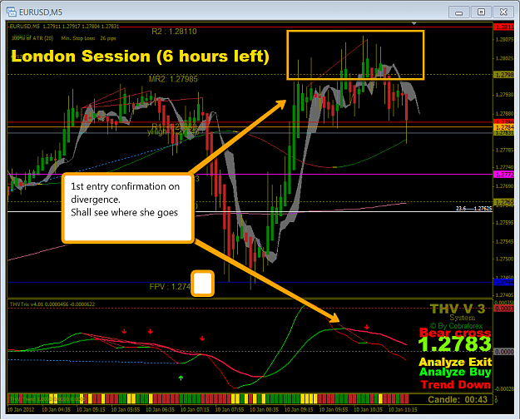
Task: Maximize the EURUSD,M5 chart window
Action: tap(481, 12)
